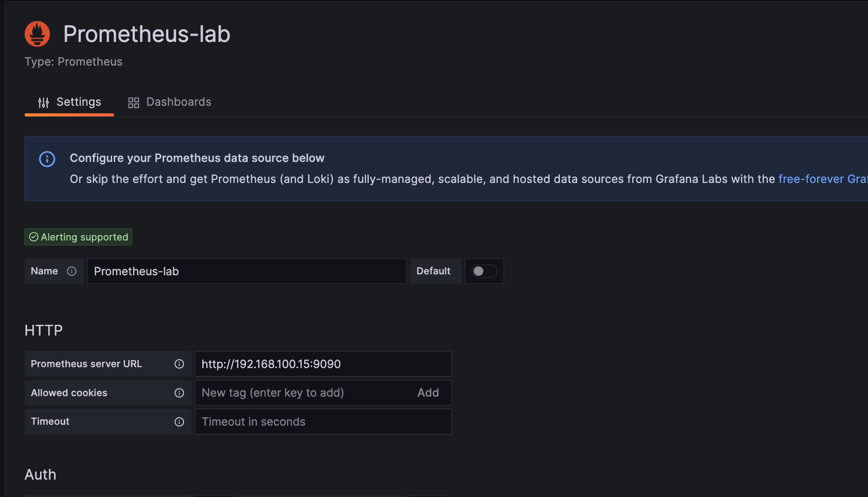Select the Timeout input field
Viewport: 868px width, 497px height.
pos(322,421)
